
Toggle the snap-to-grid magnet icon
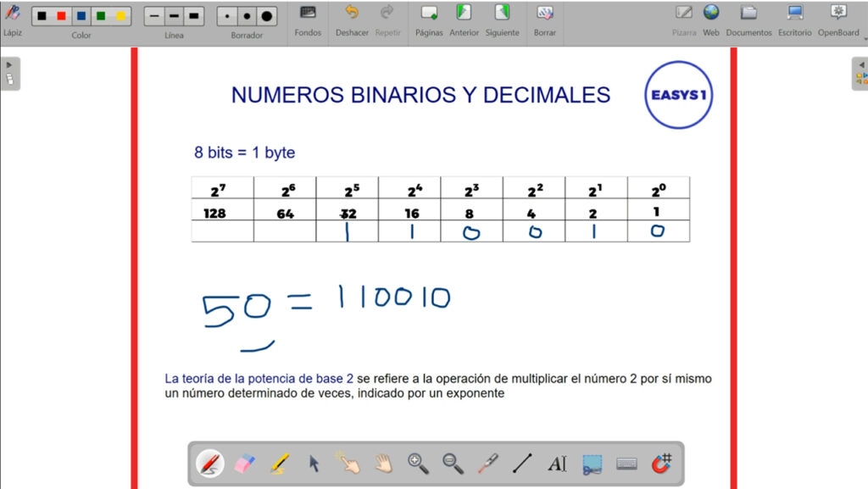click(661, 464)
